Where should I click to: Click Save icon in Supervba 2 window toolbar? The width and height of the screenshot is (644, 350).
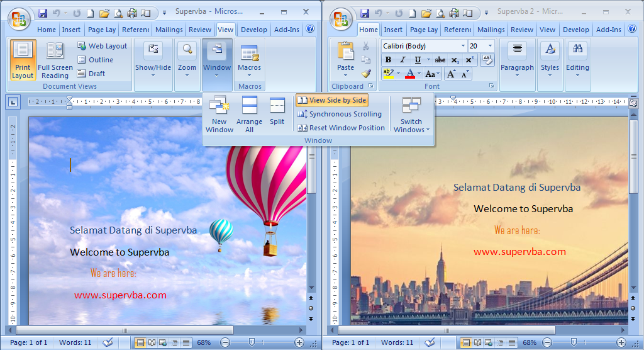coord(365,13)
